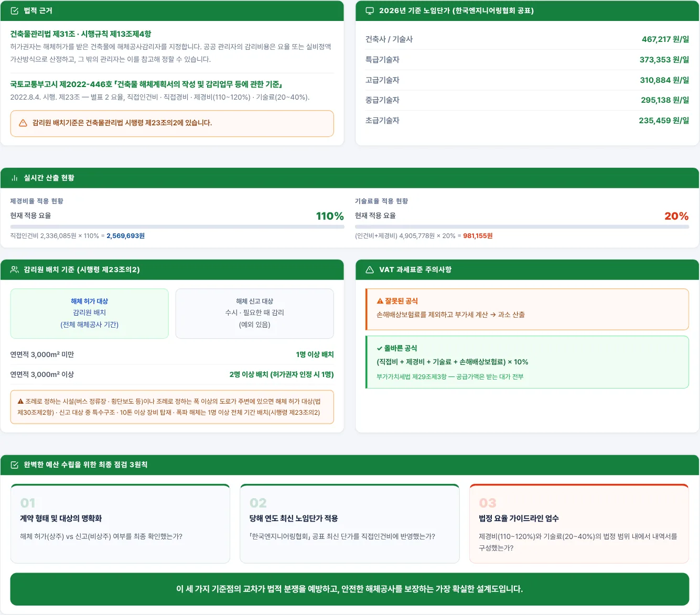Click the check mark next to 올바른 공식
The image size is (700, 615).
[380, 348]
